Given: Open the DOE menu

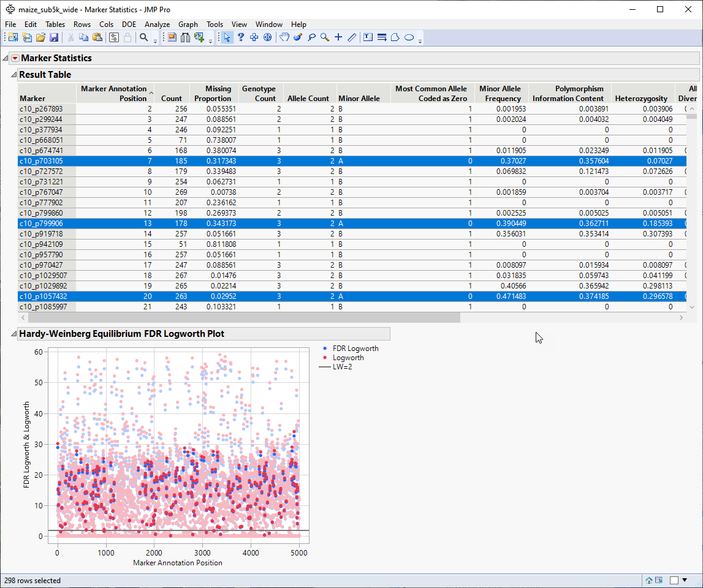Looking at the screenshot, I should point(129,24).
